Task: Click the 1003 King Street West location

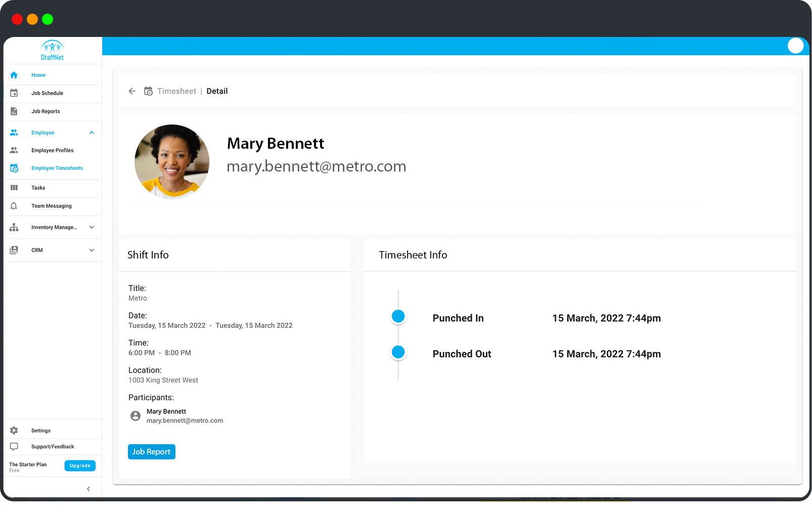Action: pos(163,380)
